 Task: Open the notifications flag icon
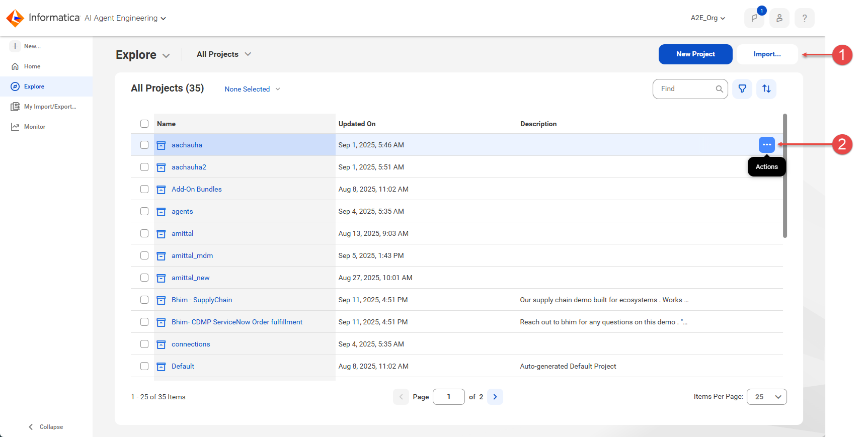[754, 18]
